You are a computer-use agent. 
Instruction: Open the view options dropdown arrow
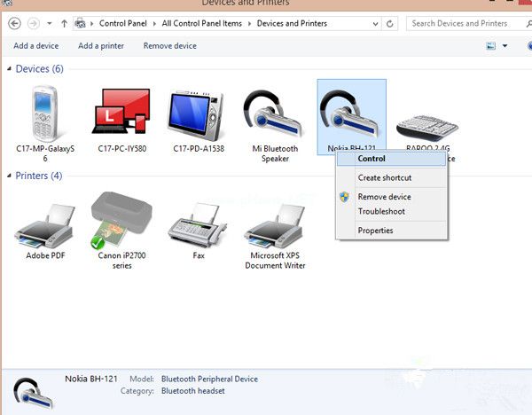point(505,46)
